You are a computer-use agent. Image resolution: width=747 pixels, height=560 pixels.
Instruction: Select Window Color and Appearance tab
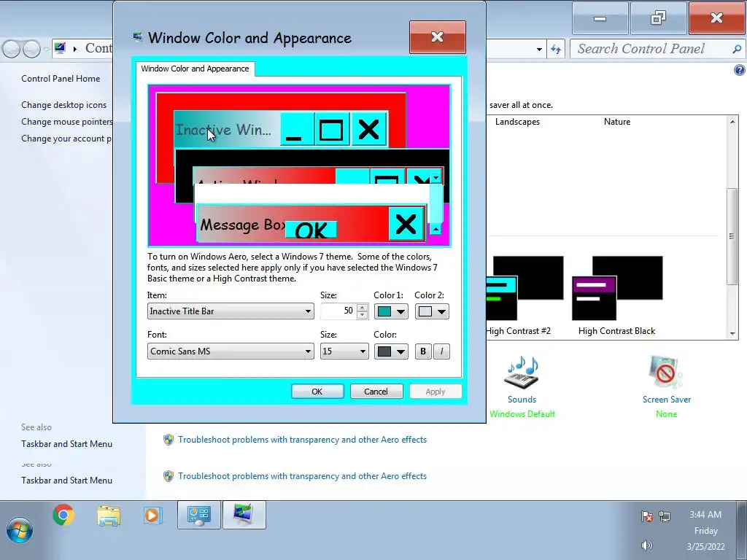click(x=195, y=69)
